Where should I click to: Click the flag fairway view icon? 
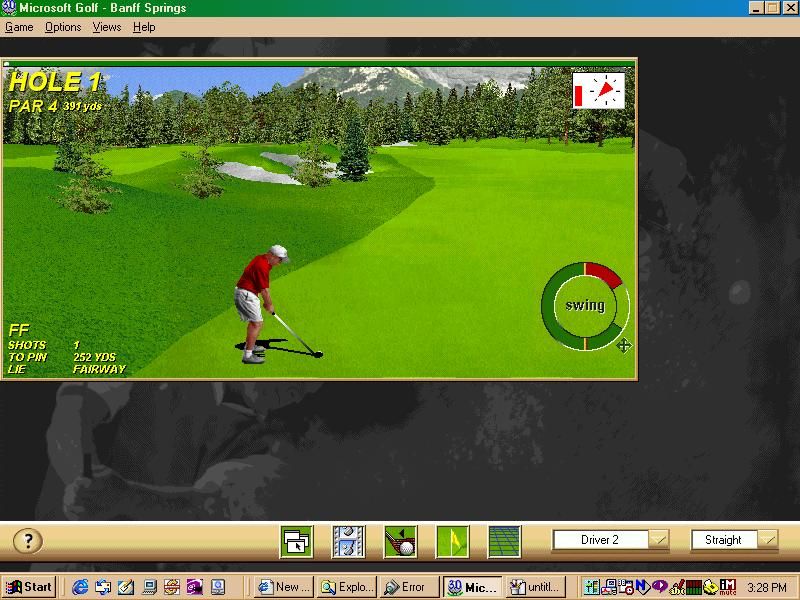pyautogui.click(x=450, y=539)
